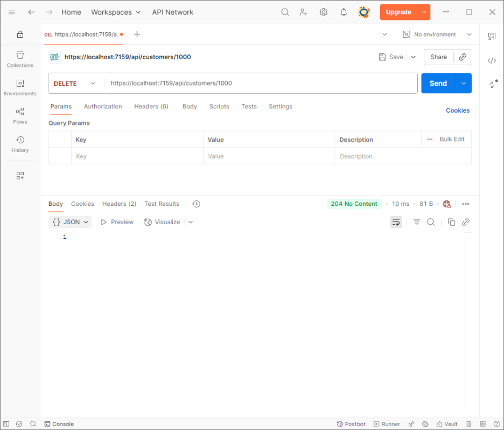Copy the response body with copy icon

451,222
